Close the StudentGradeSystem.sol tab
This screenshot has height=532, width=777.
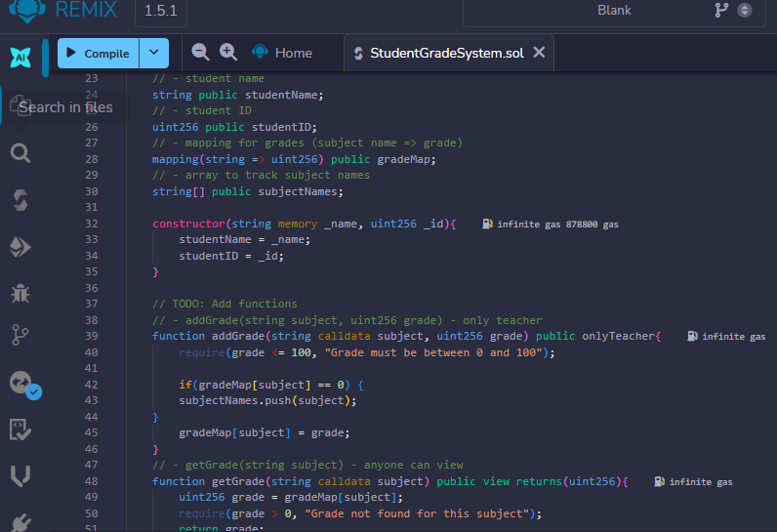point(539,52)
